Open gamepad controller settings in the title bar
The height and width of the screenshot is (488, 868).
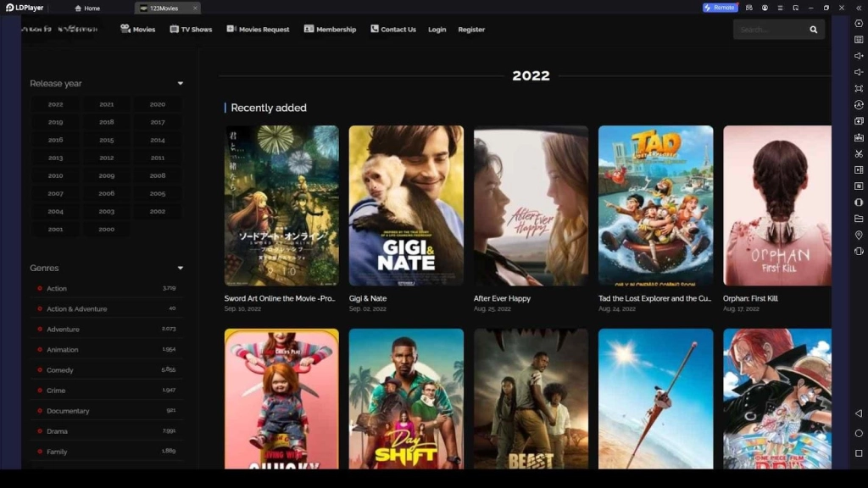[x=749, y=8]
